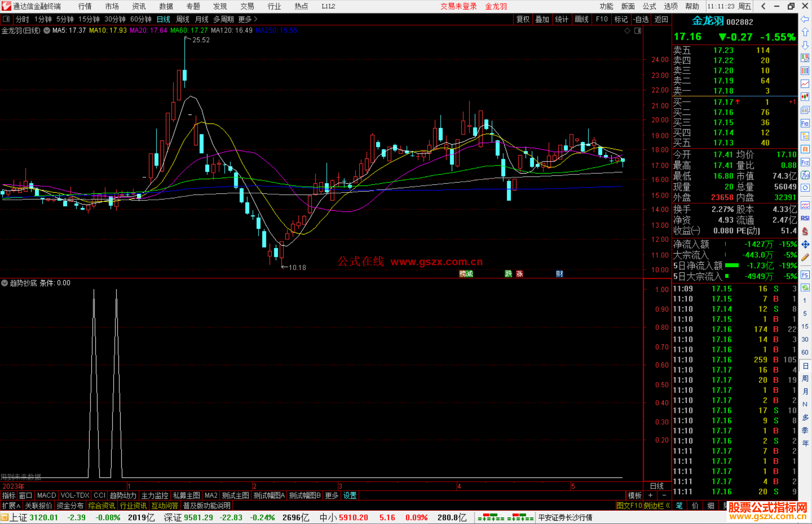Click the RSI indicator sidebar icon

point(805,218)
